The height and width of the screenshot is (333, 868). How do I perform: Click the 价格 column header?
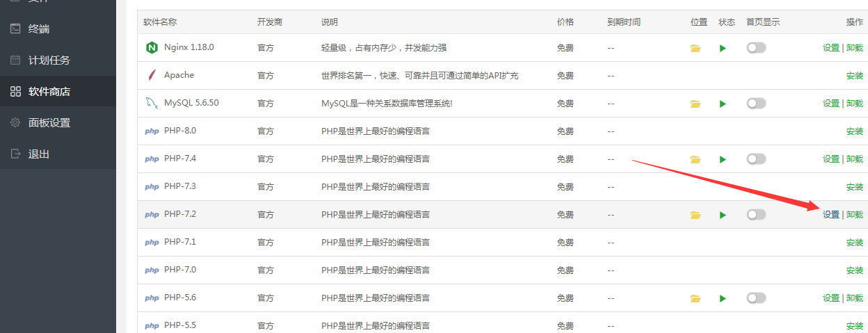(x=565, y=22)
